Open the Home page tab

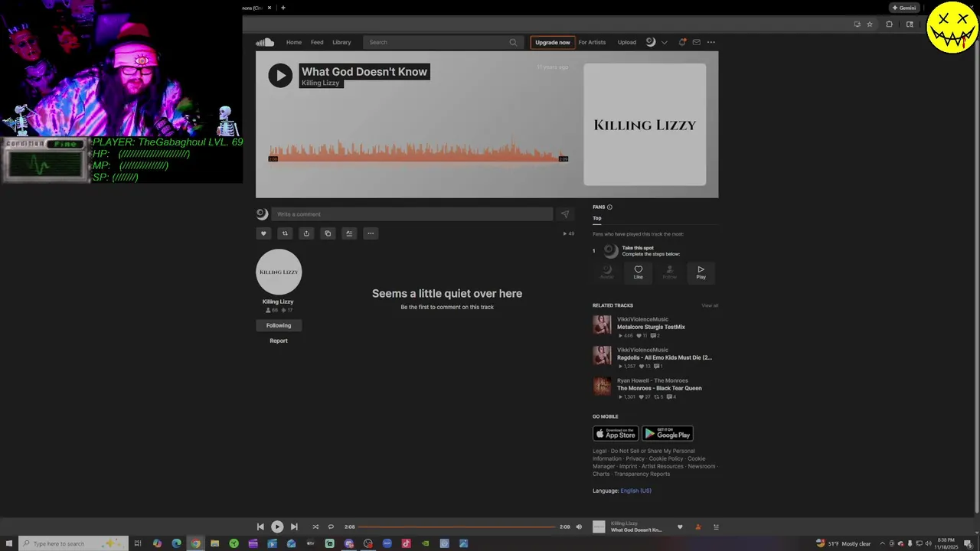click(294, 42)
